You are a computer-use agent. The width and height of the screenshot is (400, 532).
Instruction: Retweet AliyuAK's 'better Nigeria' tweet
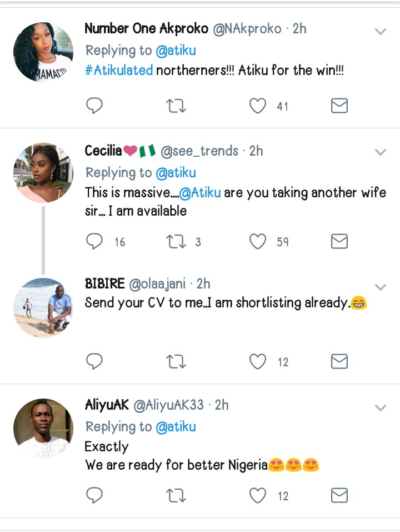click(x=176, y=495)
